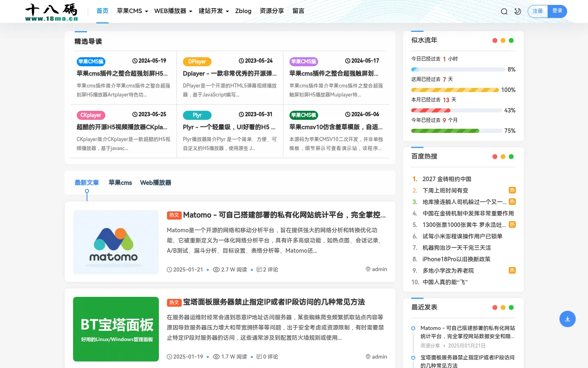Screen dimensions: 588x368
Task: Click the 热文 badge on the Matomo article
Action: point(174,215)
